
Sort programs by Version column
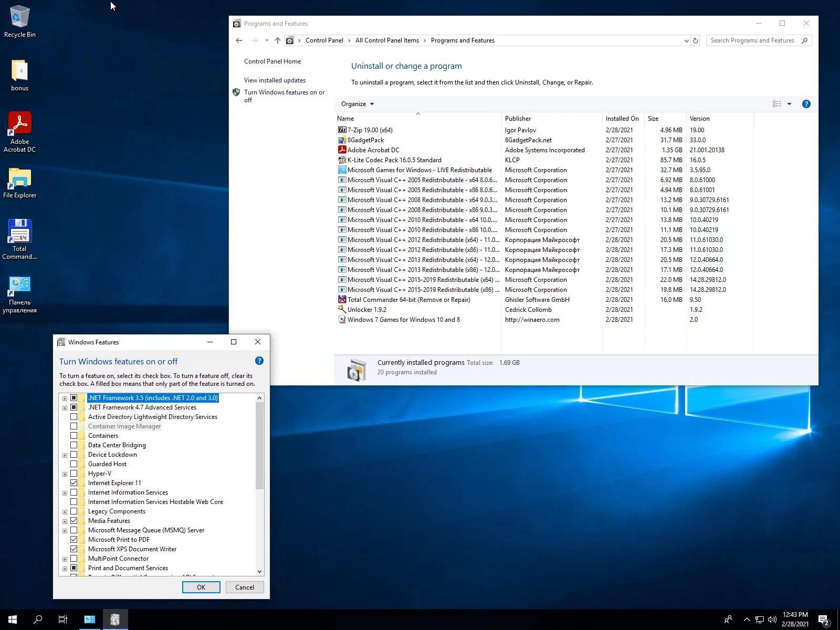[x=720, y=119]
